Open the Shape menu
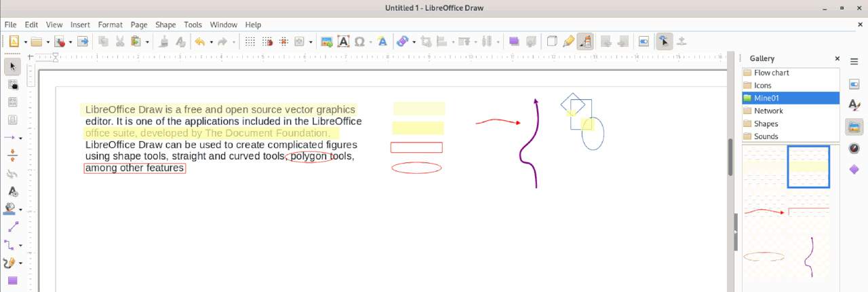Screen dimensions: 868x292 (165, 24)
